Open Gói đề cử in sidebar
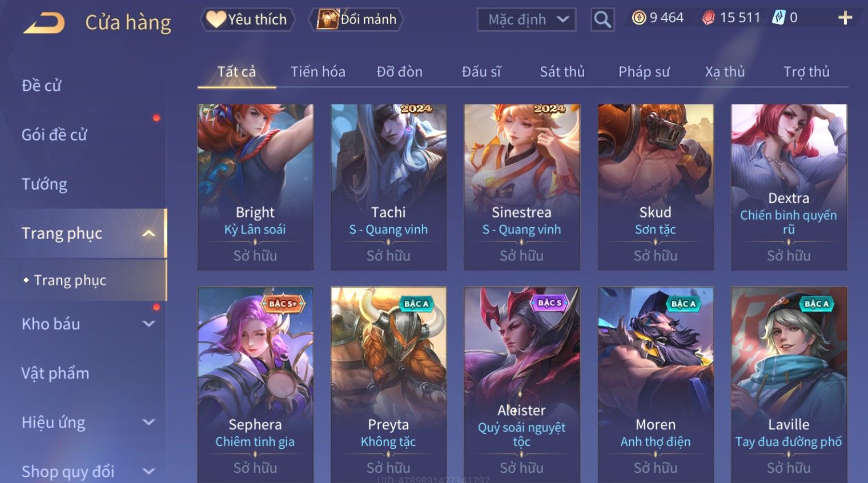 [x=54, y=135]
